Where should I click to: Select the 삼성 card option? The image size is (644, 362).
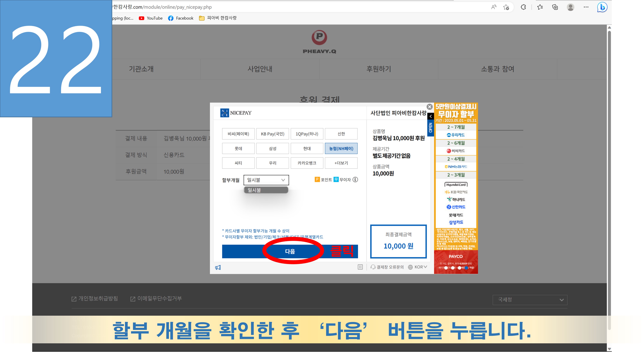(273, 148)
